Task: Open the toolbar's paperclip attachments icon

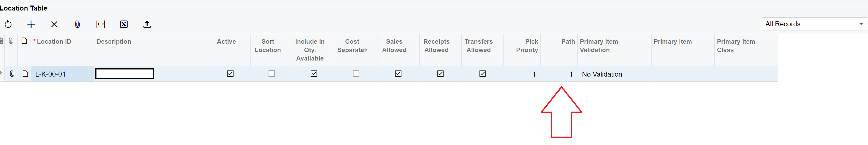Action: [77, 24]
